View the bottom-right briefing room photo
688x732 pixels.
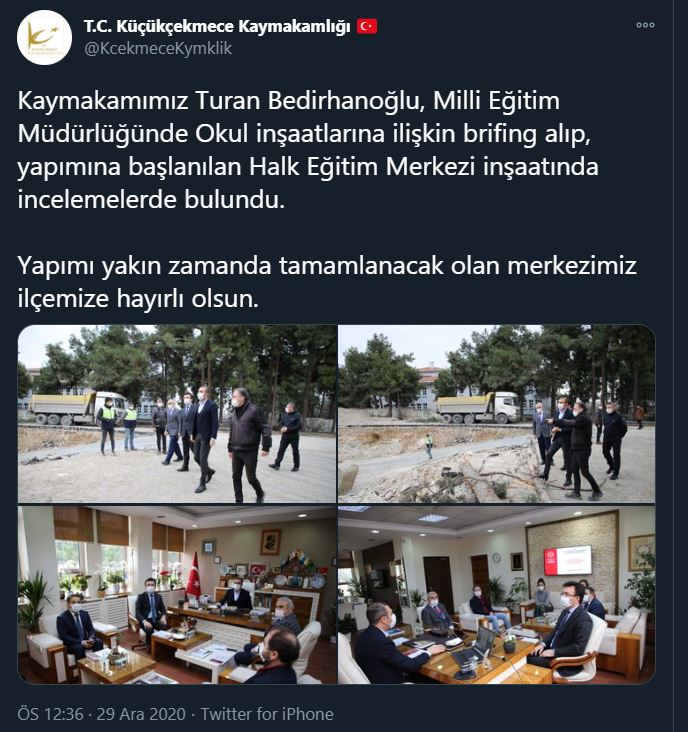497,594
